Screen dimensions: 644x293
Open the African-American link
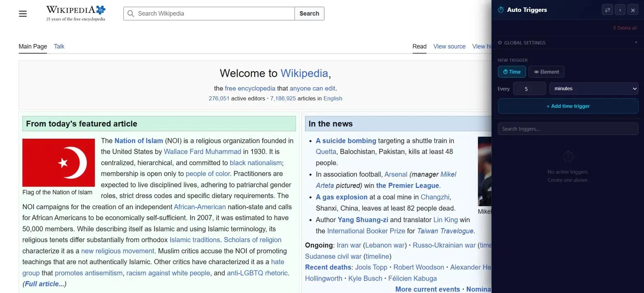200,207
